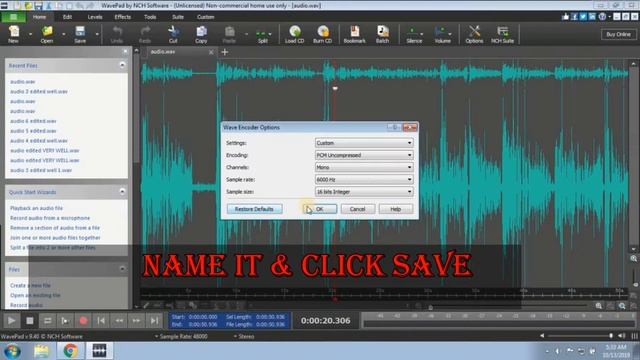Open the Sample size dropdown

364,192
